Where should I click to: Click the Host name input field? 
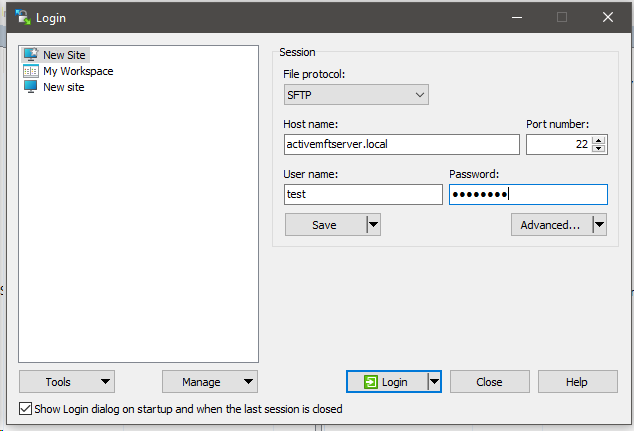click(x=401, y=145)
